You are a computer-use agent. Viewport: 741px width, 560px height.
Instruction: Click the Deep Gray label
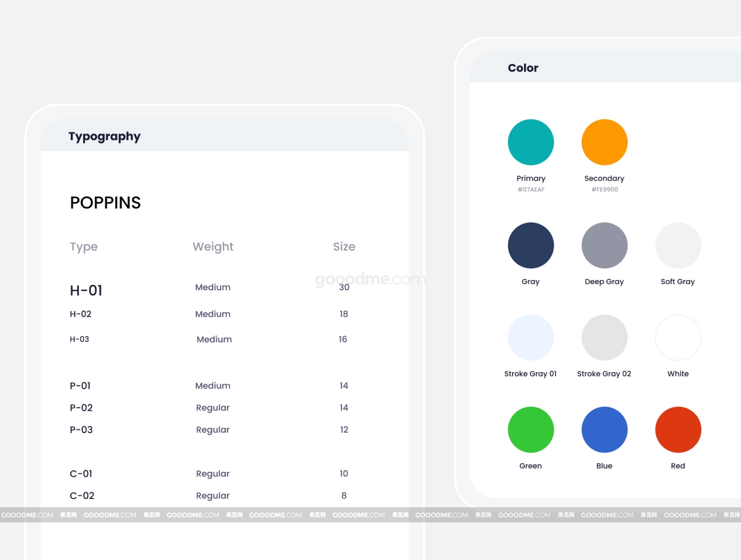pos(604,282)
